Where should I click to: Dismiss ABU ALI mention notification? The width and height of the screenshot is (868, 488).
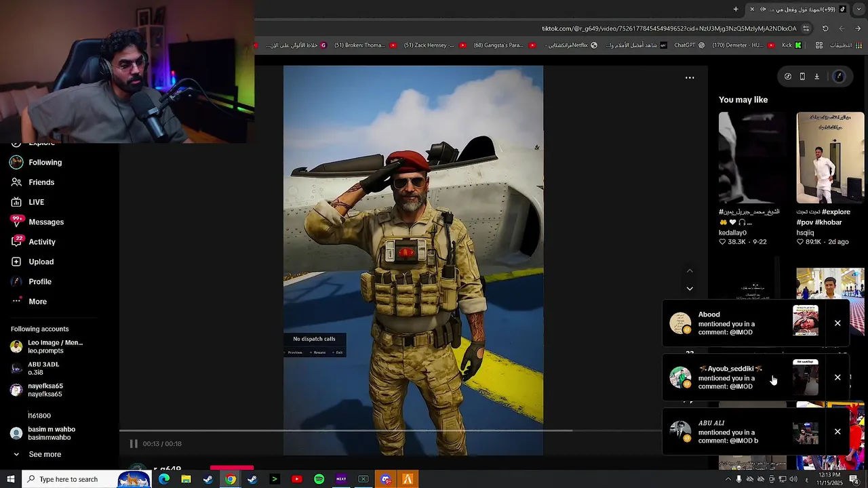coord(837,432)
